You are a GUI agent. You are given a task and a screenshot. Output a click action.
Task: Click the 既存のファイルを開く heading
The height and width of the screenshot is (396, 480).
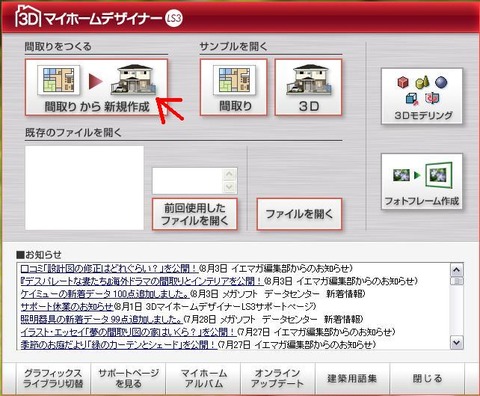click(74, 133)
